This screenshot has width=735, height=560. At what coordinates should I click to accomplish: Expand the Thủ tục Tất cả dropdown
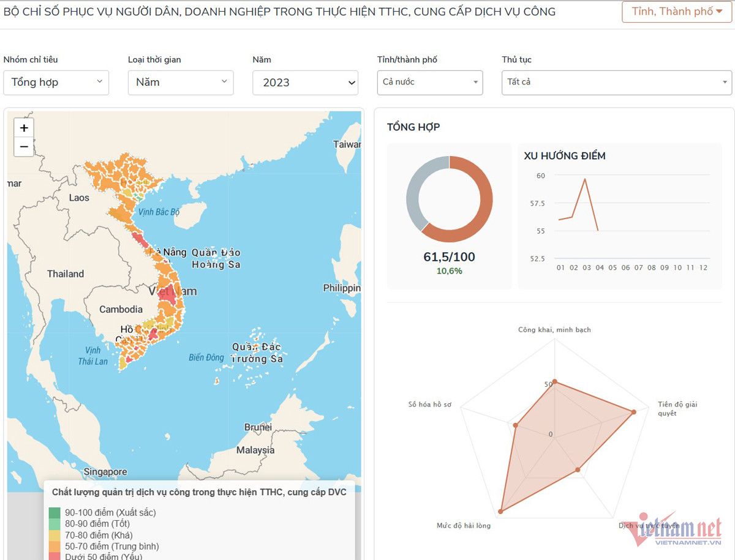tap(616, 83)
